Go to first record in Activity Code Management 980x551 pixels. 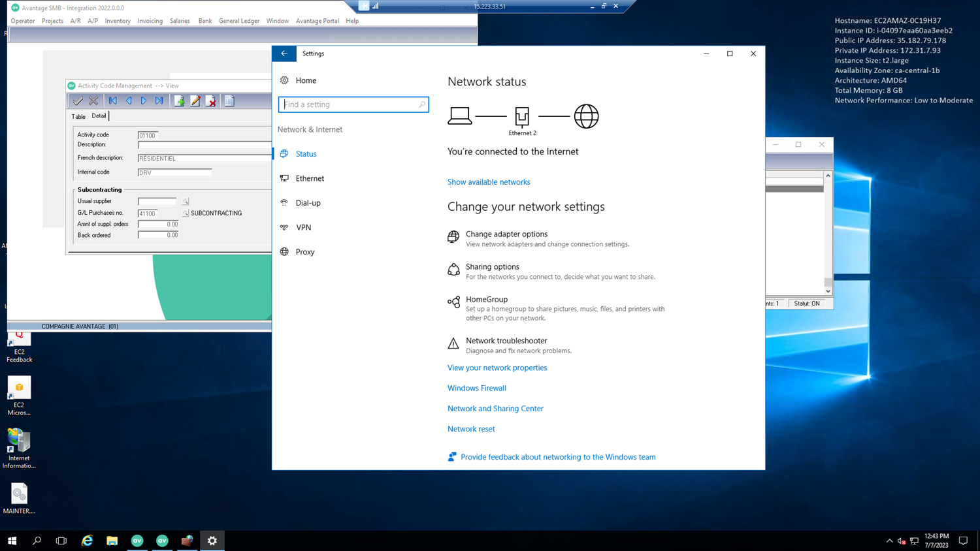click(x=113, y=101)
